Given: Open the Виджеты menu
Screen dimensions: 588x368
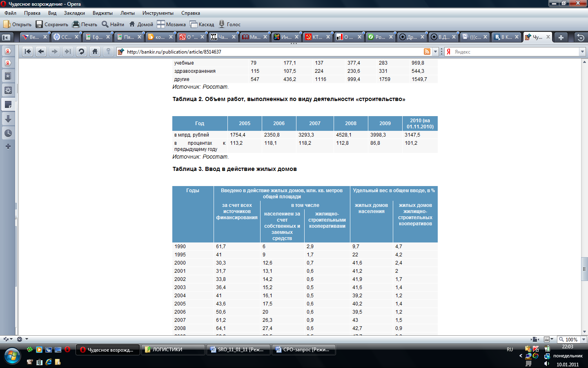Looking at the screenshot, I should [102, 13].
